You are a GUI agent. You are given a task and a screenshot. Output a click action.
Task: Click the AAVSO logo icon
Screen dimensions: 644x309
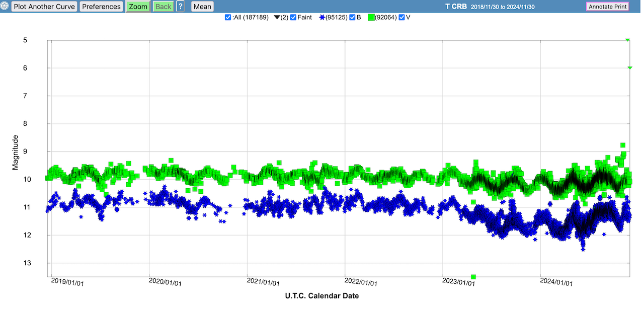[x=5, y=7]
